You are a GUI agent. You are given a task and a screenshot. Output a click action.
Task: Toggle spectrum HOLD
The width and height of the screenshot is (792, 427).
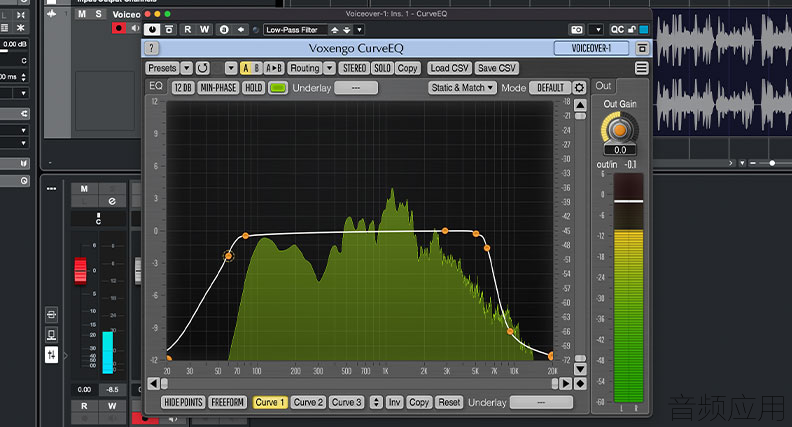coord(254,88)
